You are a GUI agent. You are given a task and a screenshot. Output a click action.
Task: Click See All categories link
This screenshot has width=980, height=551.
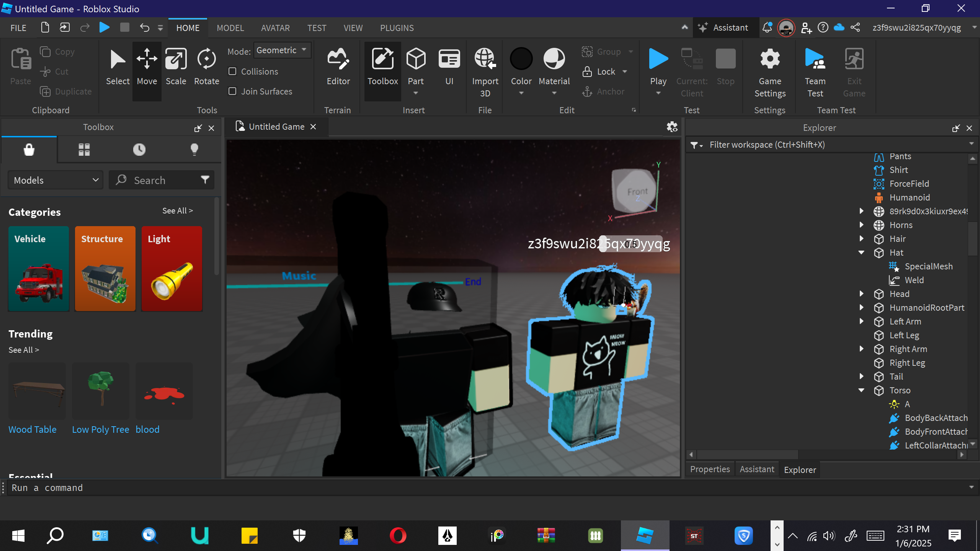(x=177, y=211)
